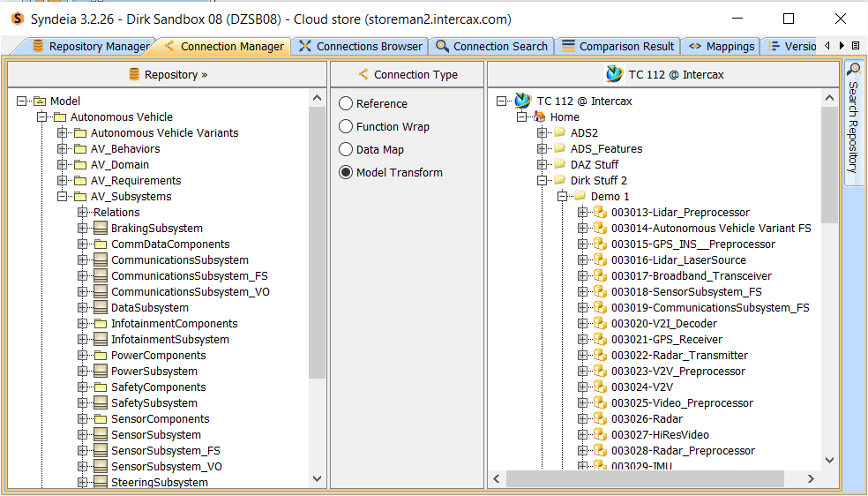This screenshot has height=496, width=868.
Task: Click the 003024-V2V item icon
Action: coord(601,387)
